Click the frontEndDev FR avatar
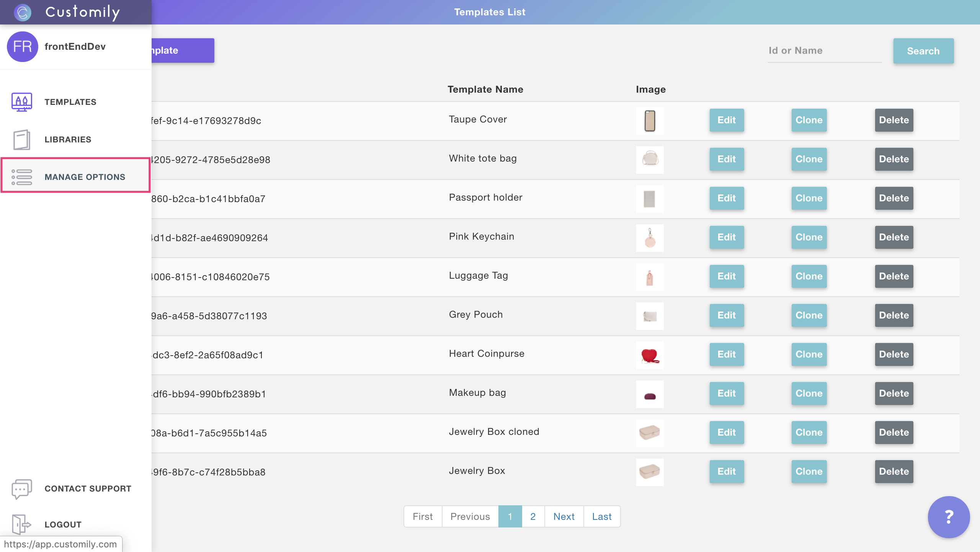The image size is (980, 552). click(x=22, y=47)
